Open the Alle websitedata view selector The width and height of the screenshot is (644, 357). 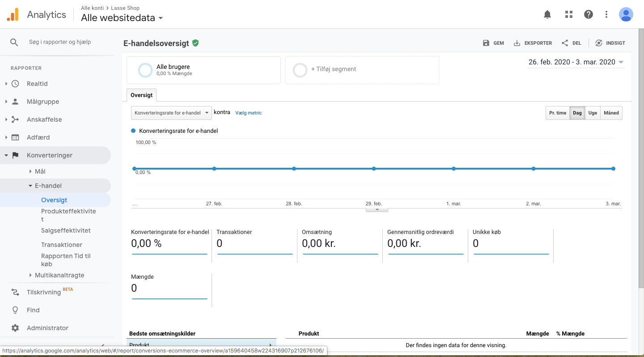(x=122, y=18)
